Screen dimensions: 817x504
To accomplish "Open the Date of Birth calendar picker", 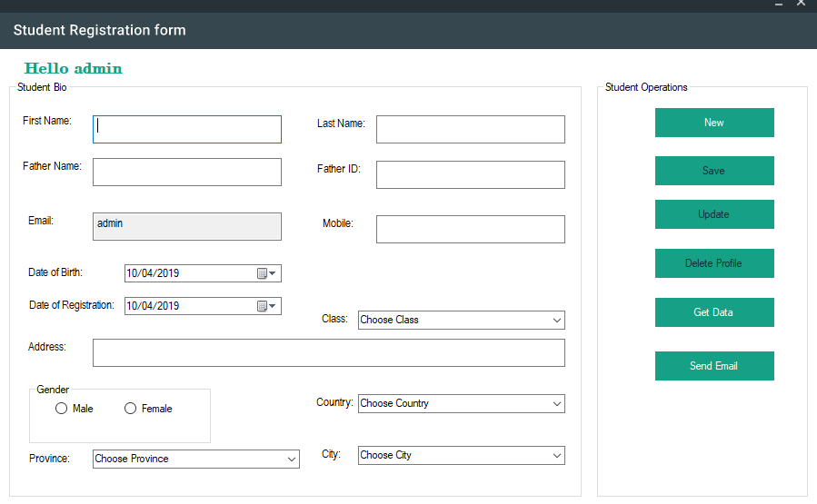I will (x=266, y=273).
